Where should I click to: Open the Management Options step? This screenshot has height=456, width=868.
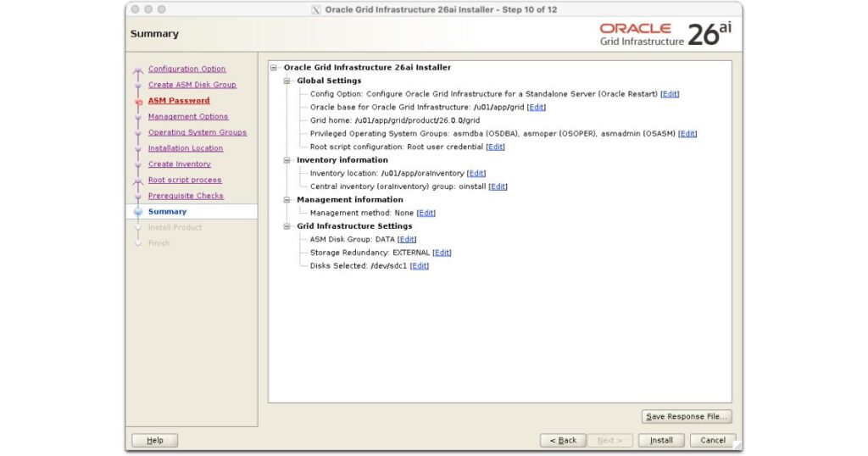tap(188, 117)
